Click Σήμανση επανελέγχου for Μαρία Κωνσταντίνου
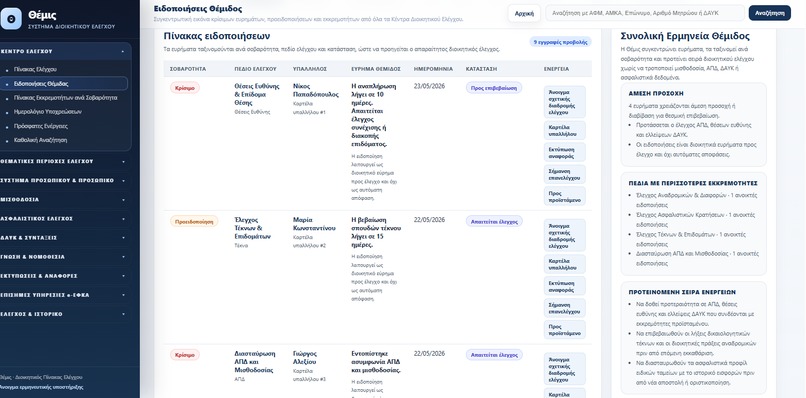Image resolution: width=806 pixels, height=398 pixels. click(564, 308)
